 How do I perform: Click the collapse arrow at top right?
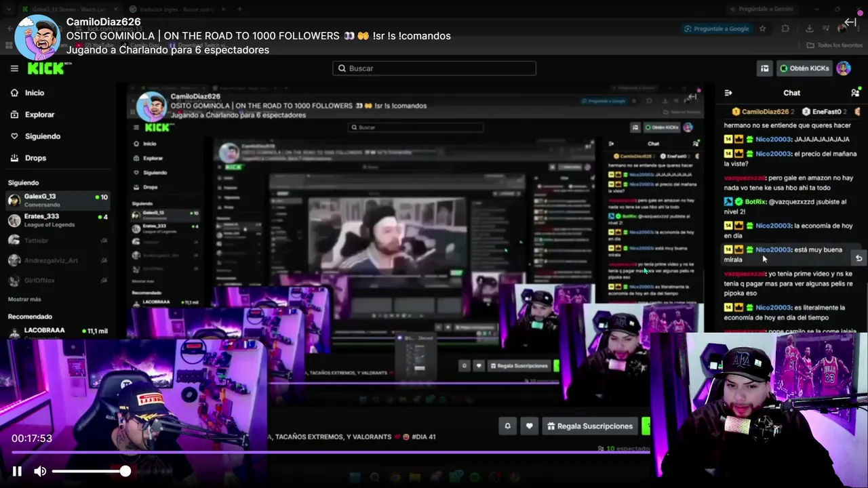pyautogui.click(x=850, y=22)
